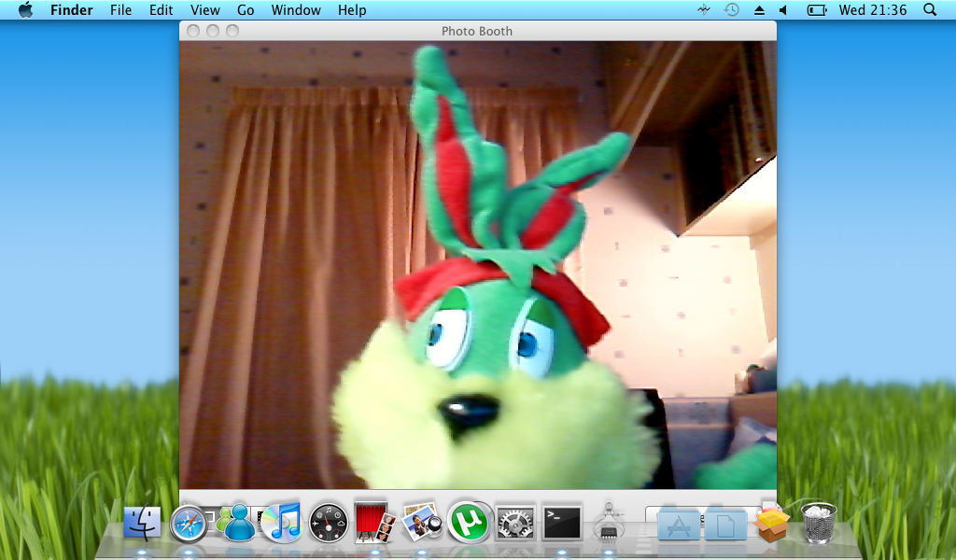
Task: Click the battery status icon
Action: pyautogui.click(x=816, y=9)
